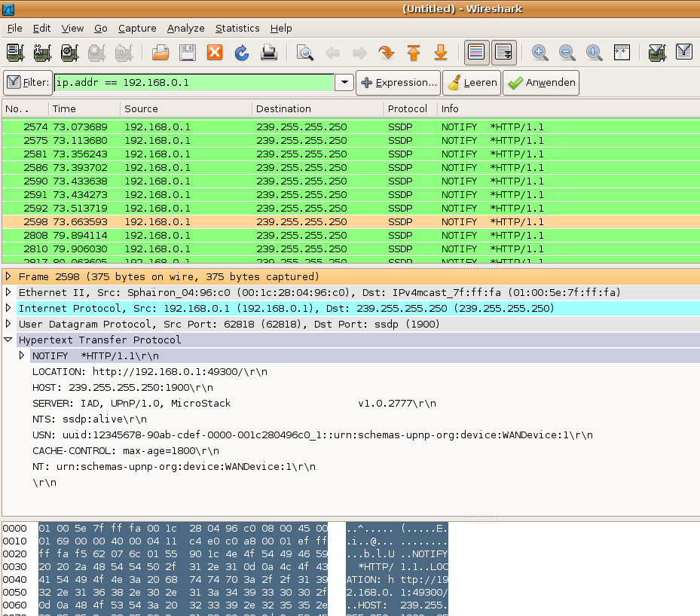This screenshot has height=616, width=700.
Task: Click the Expression... button
Action: pos(398,83)
